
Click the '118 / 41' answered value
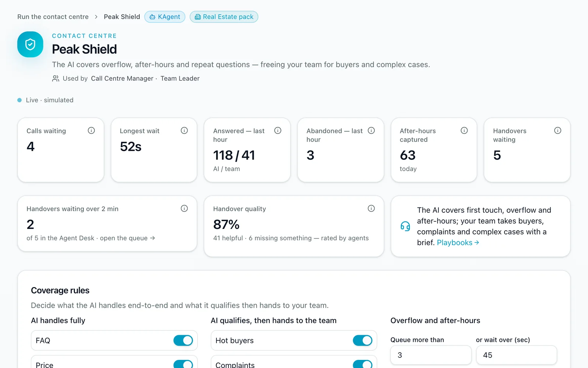pyautogui.click(x=234, y=155)
